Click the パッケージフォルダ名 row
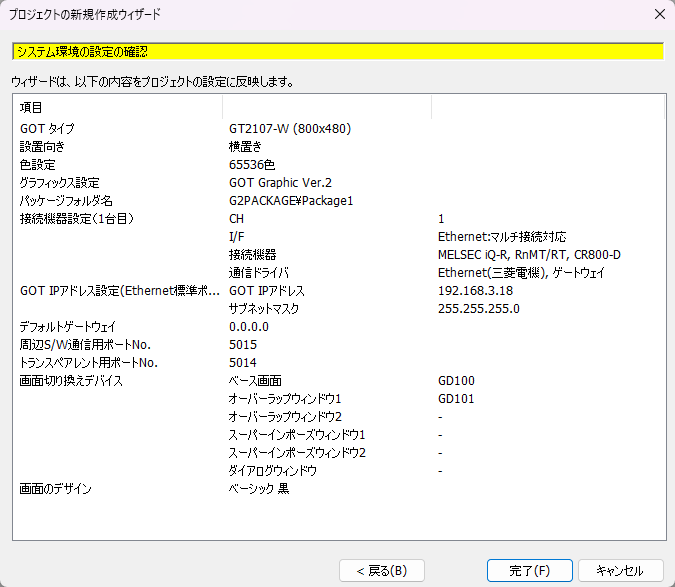675x587 pixels. pos(66,201)
